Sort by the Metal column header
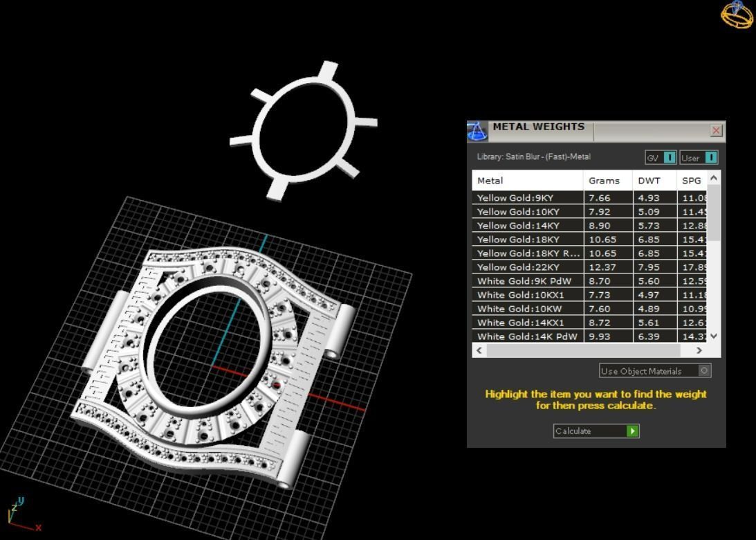The width and height of the screenshot is (756, 540). tap(528, 181)
